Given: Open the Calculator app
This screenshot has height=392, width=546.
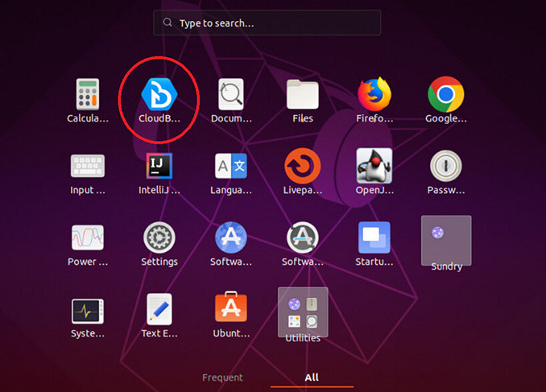Looking at the screenshot, I should click(88, 94).
